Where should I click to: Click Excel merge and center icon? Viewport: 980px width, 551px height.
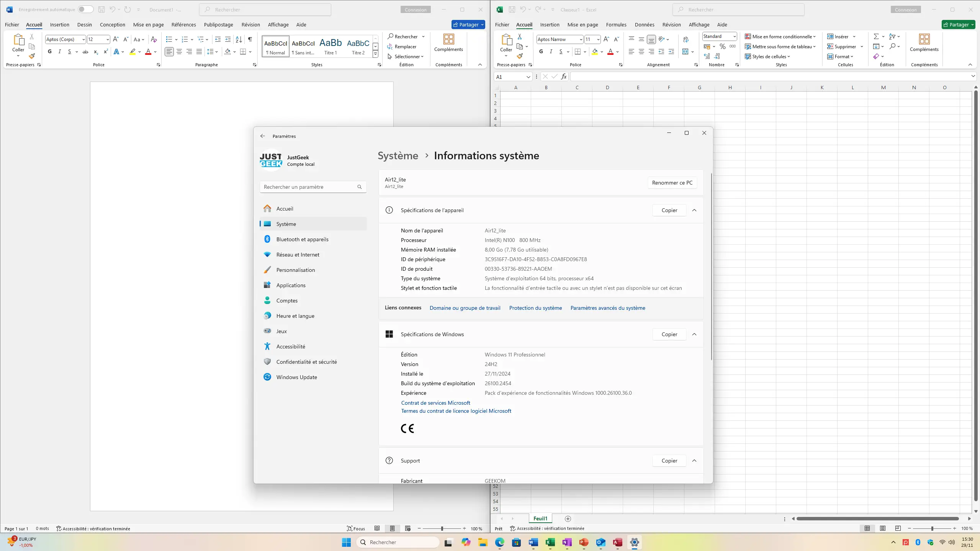[x=686, y=51]
